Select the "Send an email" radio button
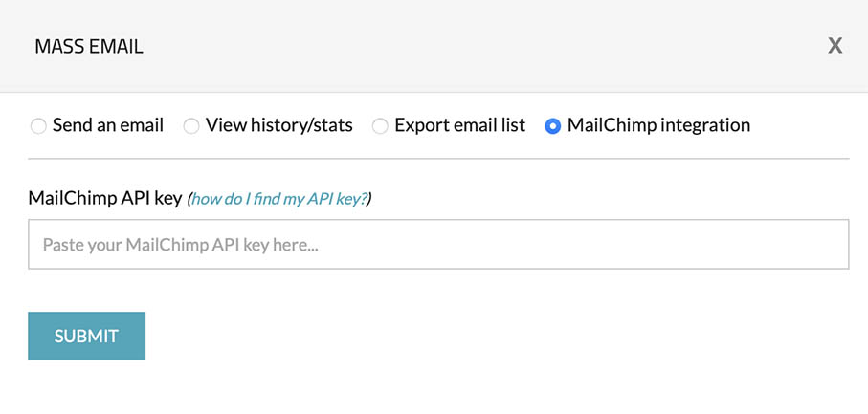The height and width of the screenshot is (414, 868). click(x=38, y=126)
